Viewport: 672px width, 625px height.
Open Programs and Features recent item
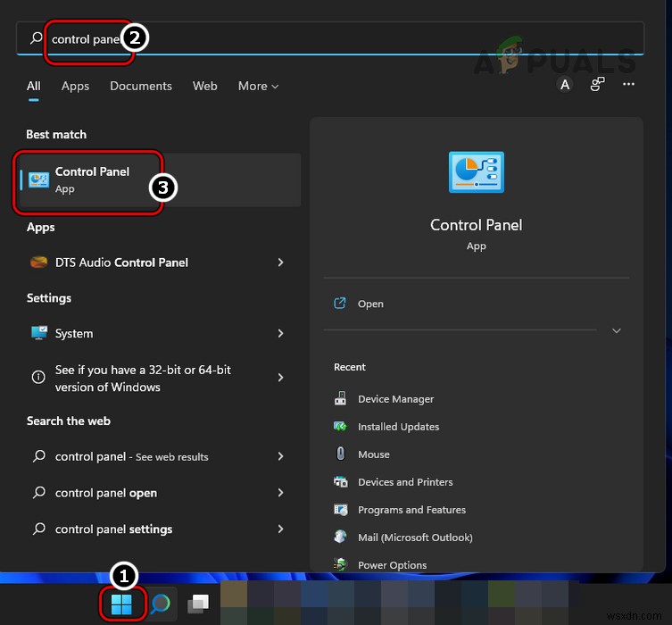(411, 510)
